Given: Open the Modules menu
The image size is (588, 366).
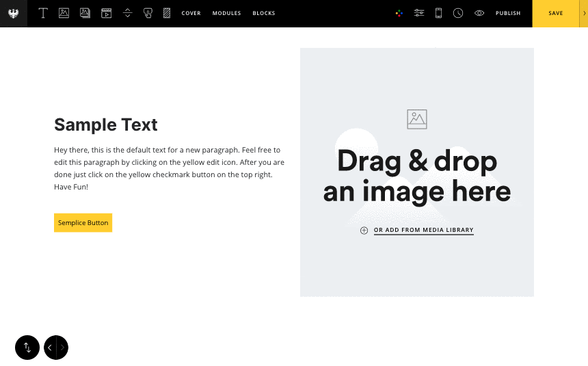Looking at the screenshot, I should pyautogui.click(x=226, y=13).
